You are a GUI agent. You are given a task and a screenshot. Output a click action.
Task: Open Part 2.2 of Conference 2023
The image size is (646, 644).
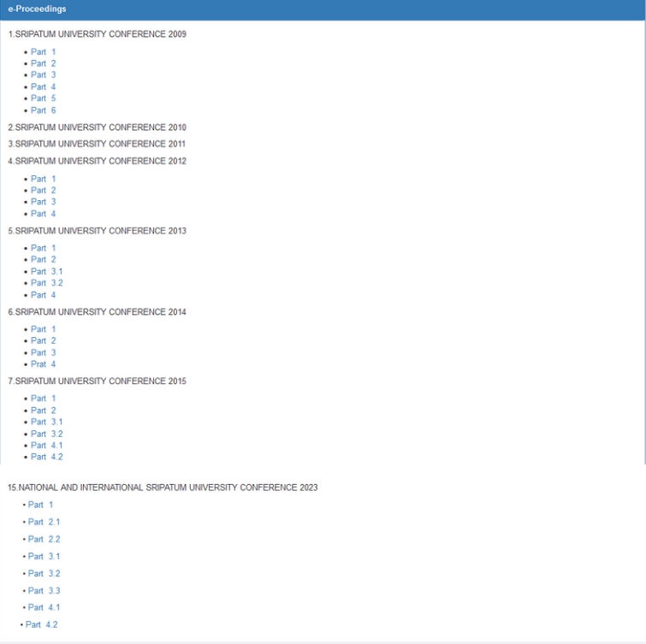[44, 540]
